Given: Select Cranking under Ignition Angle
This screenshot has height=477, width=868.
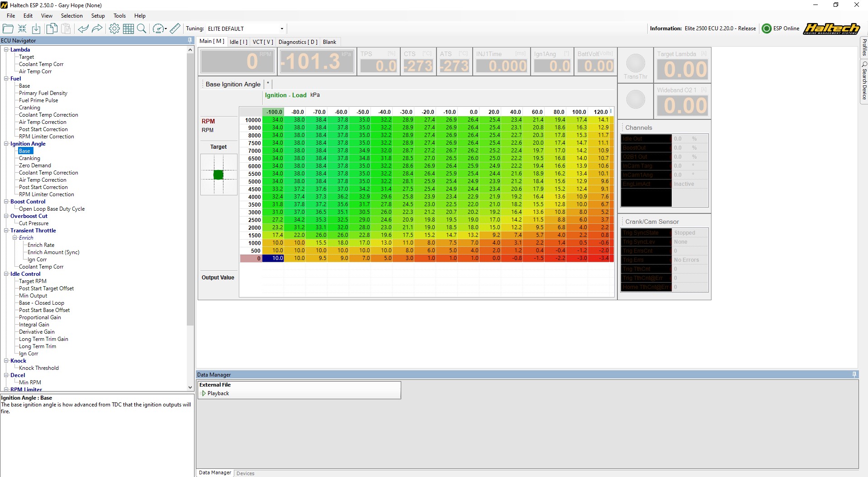Looking at the screenshot, I should 29,158.
